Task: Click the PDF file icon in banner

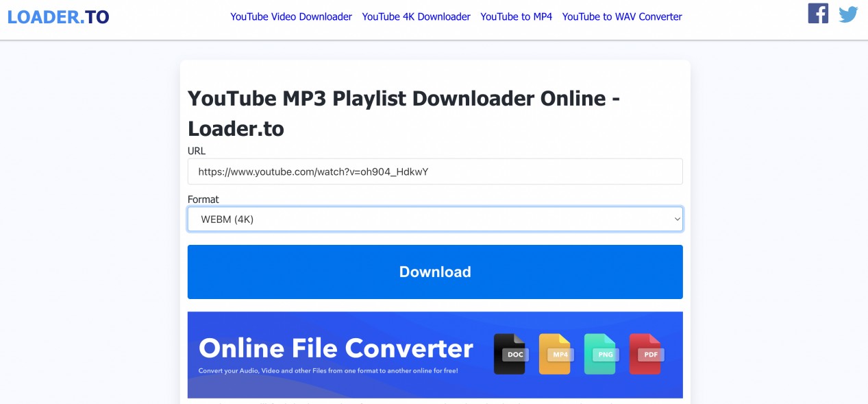Action: [x=646, y=354]
